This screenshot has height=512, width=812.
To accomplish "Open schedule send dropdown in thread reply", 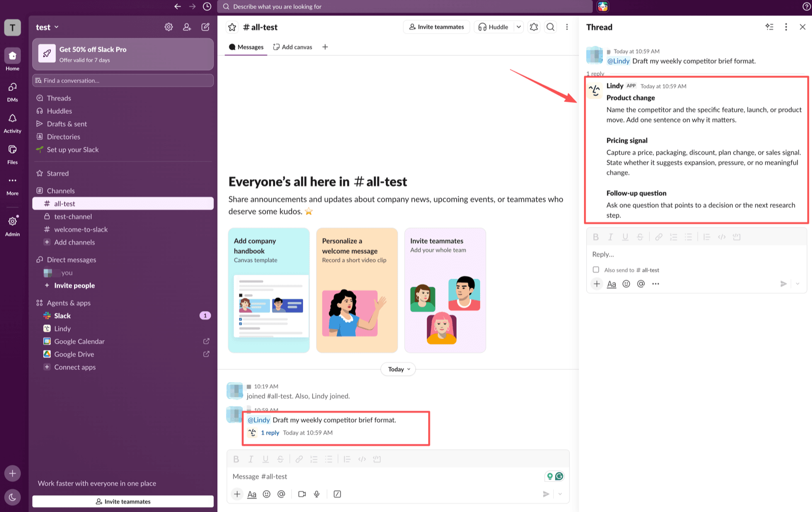I will click(x=798, y=284).
